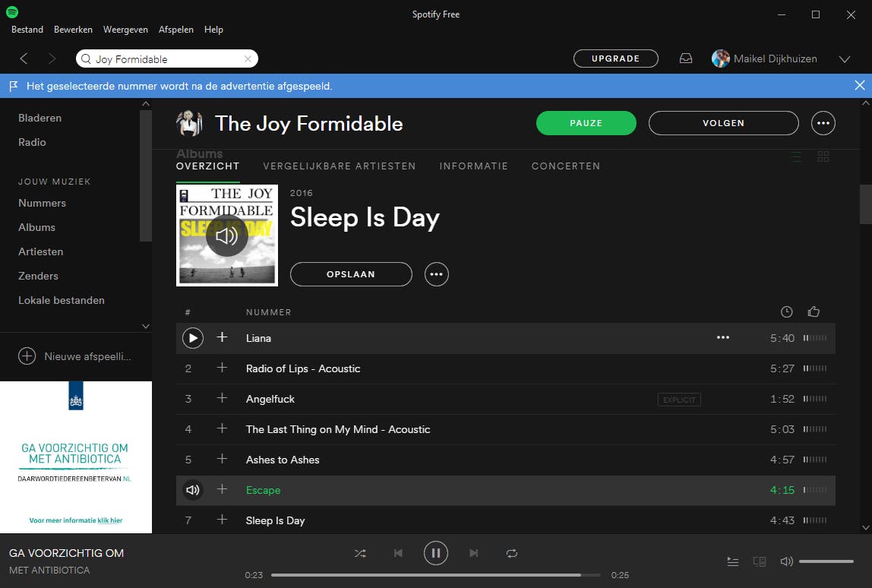This screenshot has width=872, height=588.
Task: Add The Last Thing on My Mind to library
Action: [x=222, y=428]
